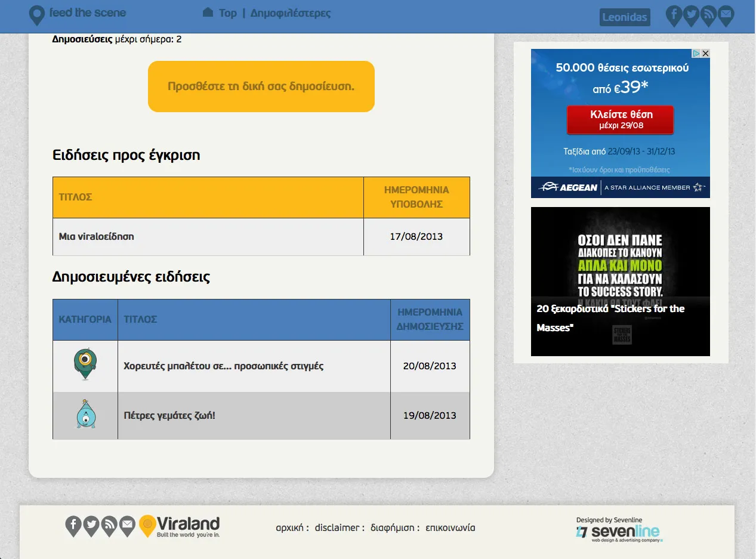This screenshot has width=756, height=559.
Task: Open the Δημοφιλέστερες menu item
Action: pyautogui.click(x=291, y=13)
